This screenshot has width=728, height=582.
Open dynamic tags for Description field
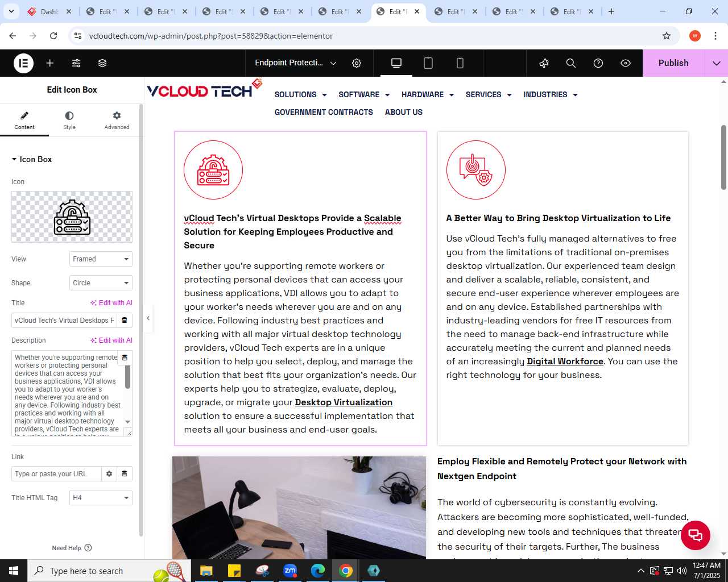click(x=125, y=358)
